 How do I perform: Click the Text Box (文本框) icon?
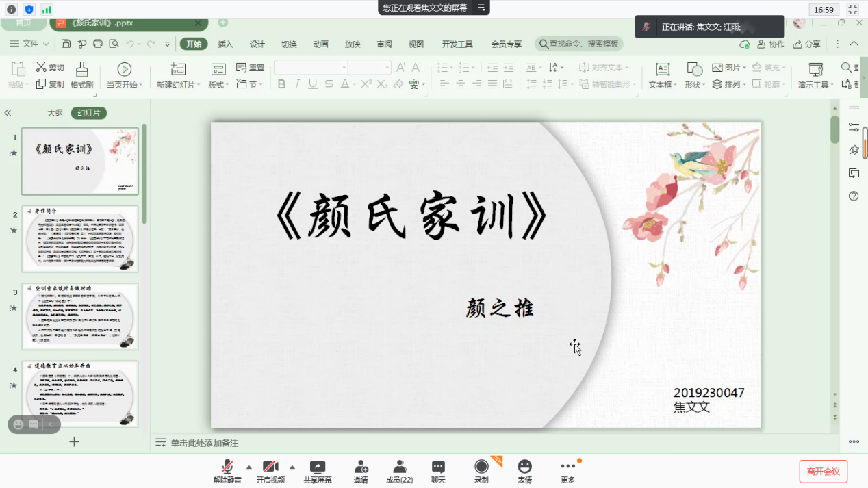click(x=662, y=75)
